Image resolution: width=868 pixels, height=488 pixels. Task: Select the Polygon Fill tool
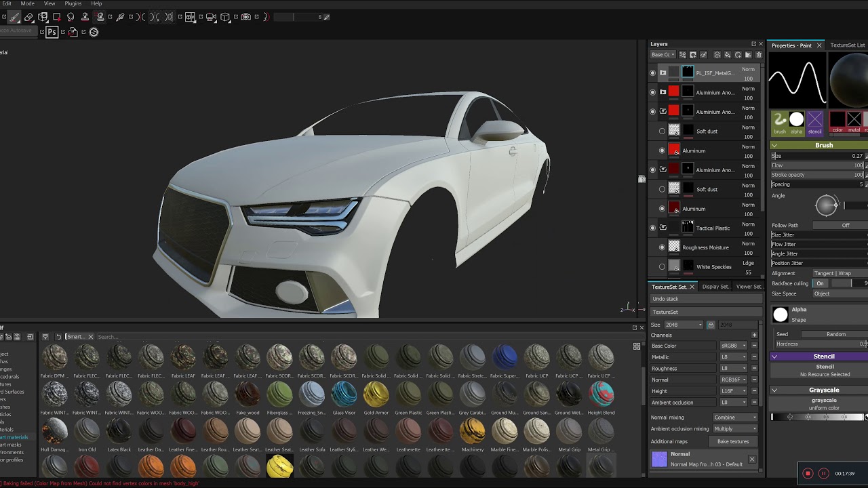(57, 17)
